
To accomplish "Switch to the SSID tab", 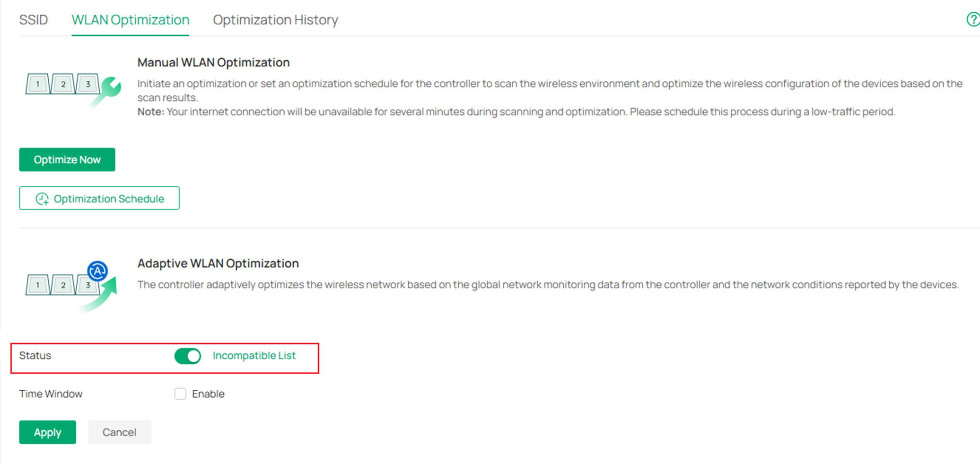I will point(33,19).
